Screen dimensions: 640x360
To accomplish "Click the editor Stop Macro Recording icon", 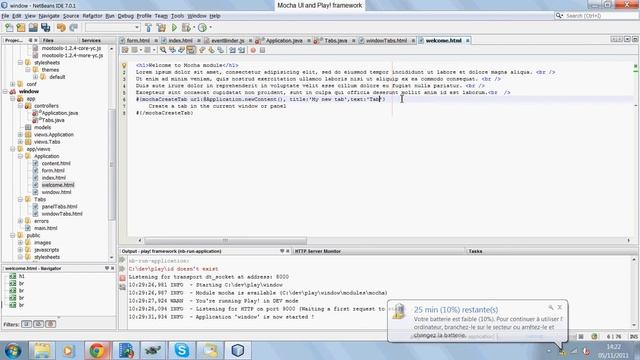I will pyautogui.click(x=262, y=50).
